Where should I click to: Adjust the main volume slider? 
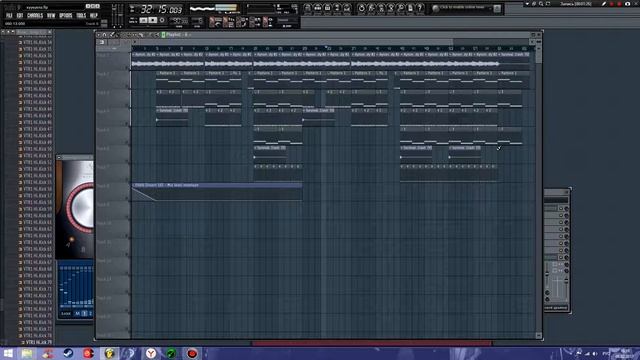(114, 15)
